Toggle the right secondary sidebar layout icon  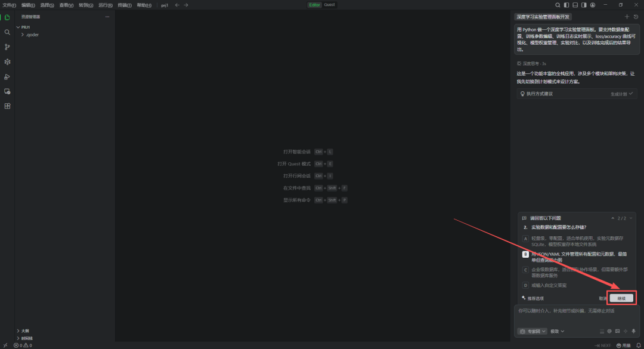click(x=583, y=5)
